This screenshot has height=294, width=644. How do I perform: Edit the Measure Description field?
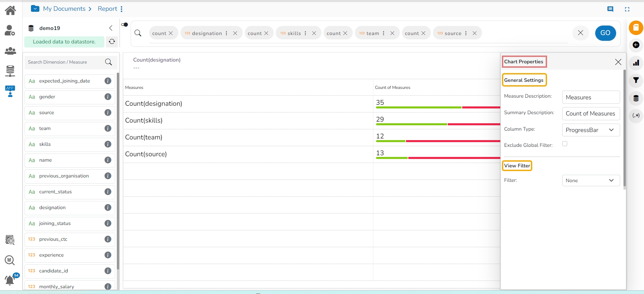coord(591,97)
